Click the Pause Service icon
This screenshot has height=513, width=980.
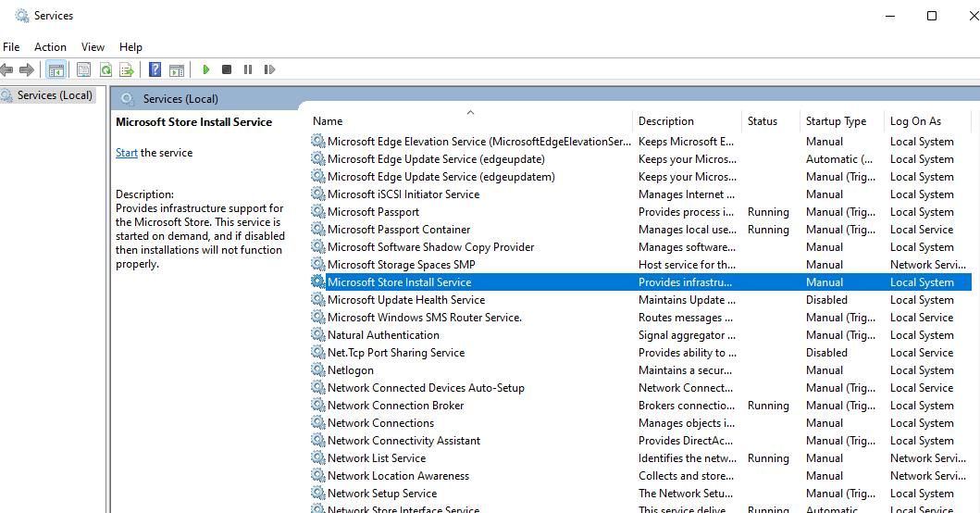[248, 69]
